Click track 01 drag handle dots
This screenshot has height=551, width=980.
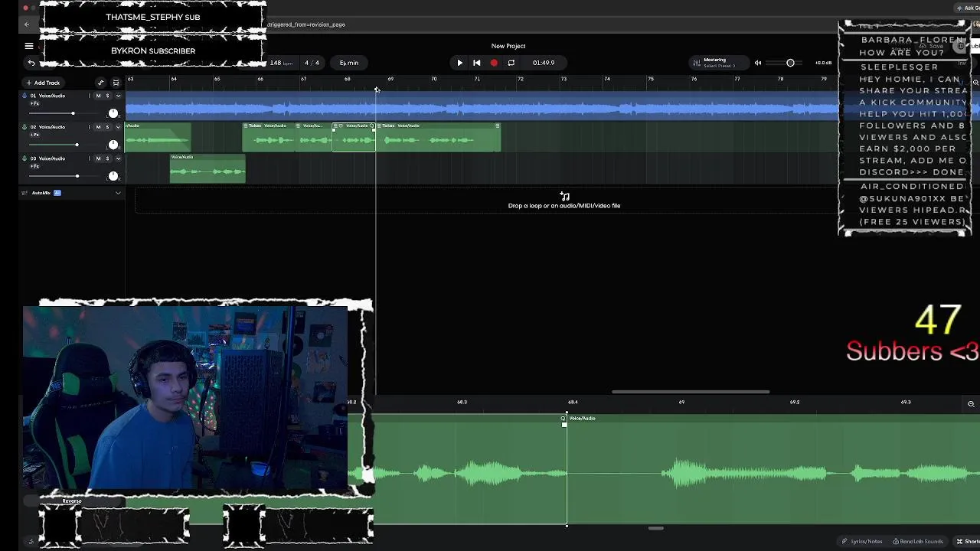[x=90, y=96]
